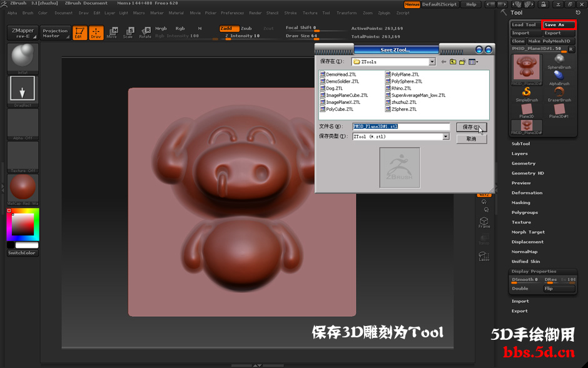Click the Clone tool button
588x368 pixels.
518,41
